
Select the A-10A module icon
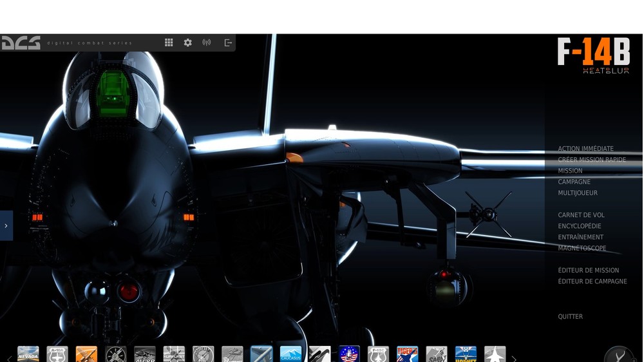point(57,354)
